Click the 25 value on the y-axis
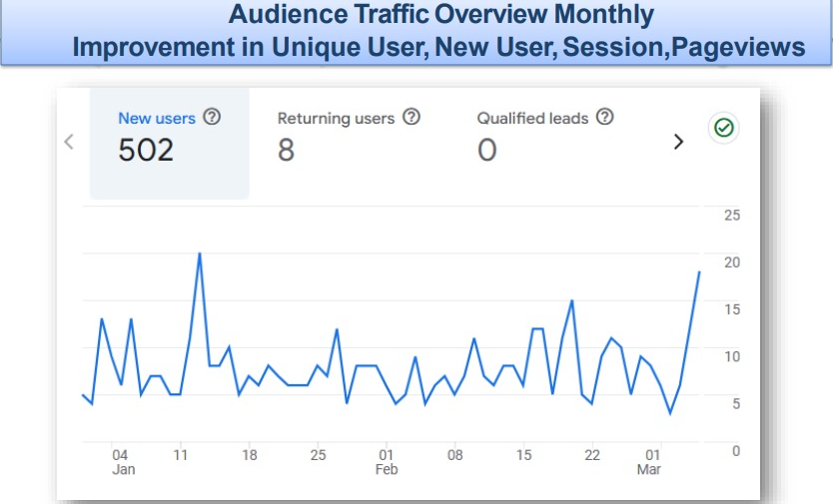The image size is (833, 504). point(731,215)
